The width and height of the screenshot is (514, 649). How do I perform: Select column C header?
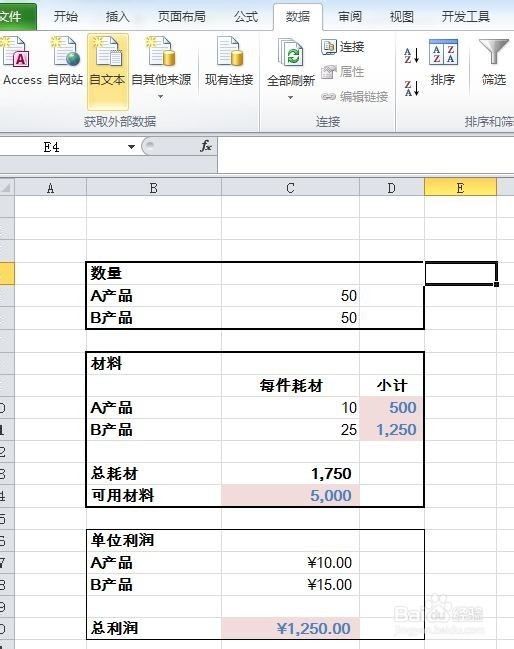290,188
